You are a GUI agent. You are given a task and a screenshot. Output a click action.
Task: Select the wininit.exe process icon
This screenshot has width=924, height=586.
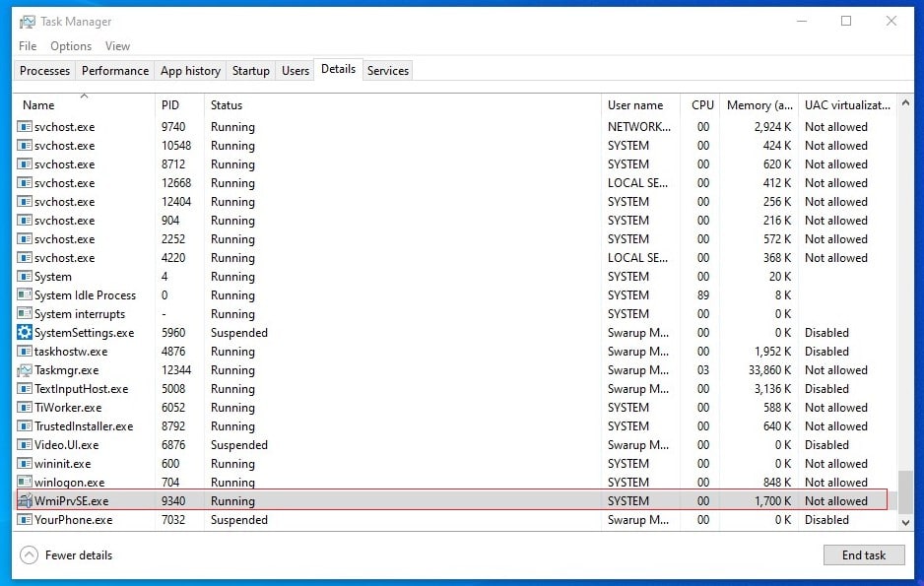[x=25, y=464]
